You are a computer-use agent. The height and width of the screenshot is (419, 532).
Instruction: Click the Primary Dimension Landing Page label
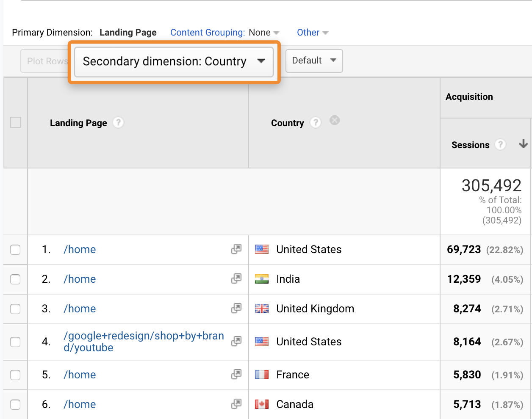(x=128, y=32)
